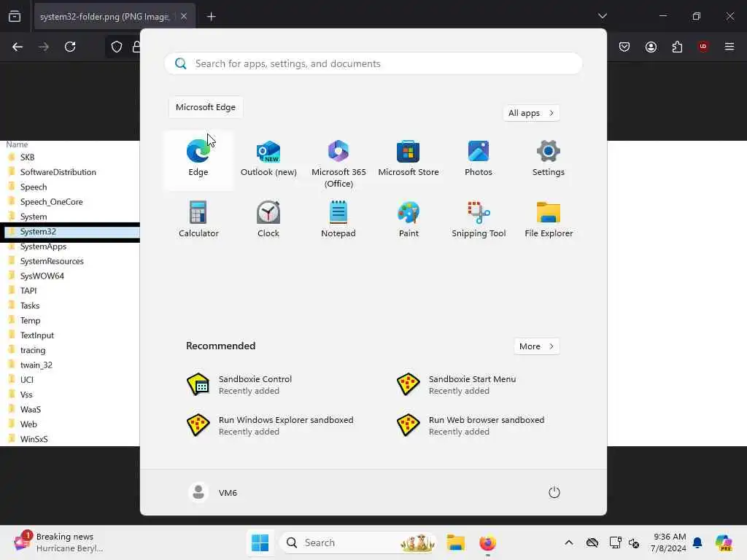Screen dimensions: 747x560
Task: Open File Explorer from pinned apps
Action: click(549, 220)
